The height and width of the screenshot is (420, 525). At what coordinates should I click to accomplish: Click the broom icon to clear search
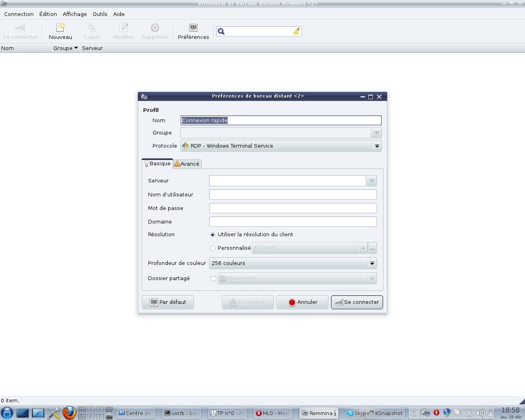[x=297, y=31]
